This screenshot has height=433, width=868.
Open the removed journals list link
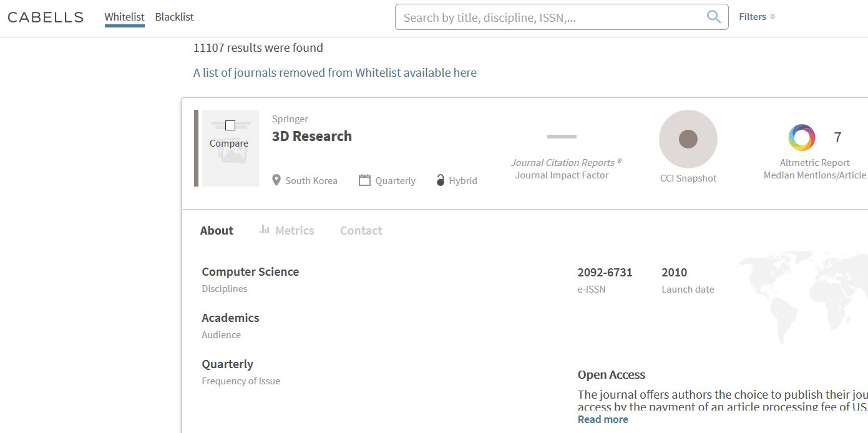[x=335, y=72]
